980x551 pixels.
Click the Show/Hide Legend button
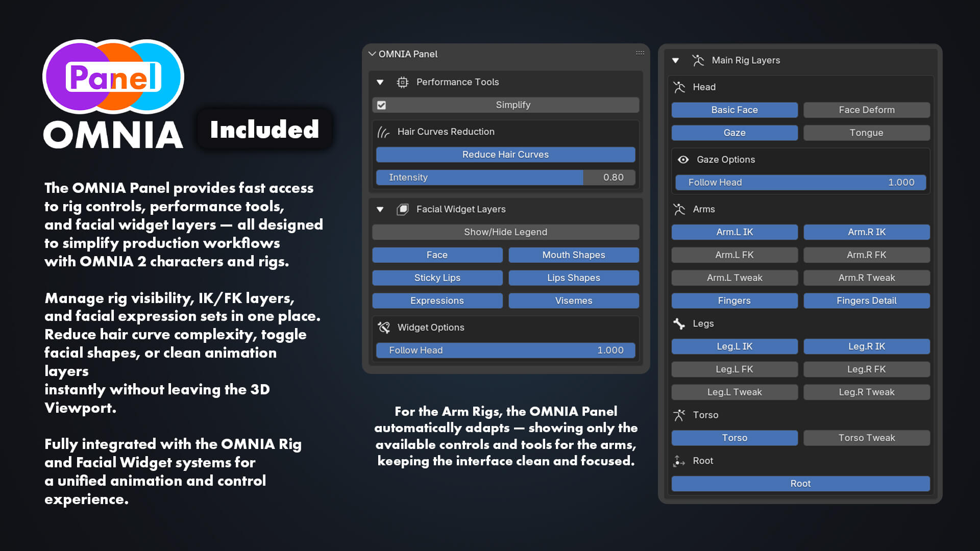[505, 232]
